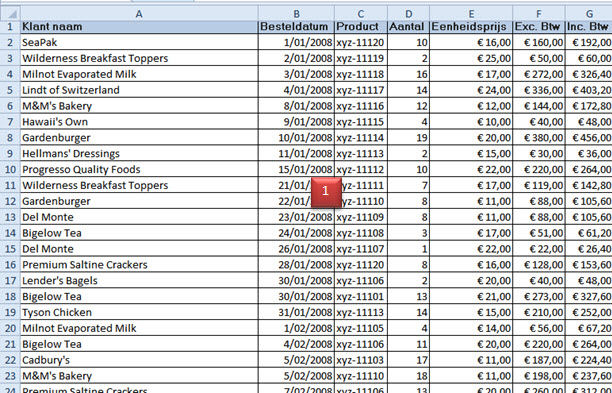Select 'Bigelow Tea' in row 18

[x=139, y=297]
